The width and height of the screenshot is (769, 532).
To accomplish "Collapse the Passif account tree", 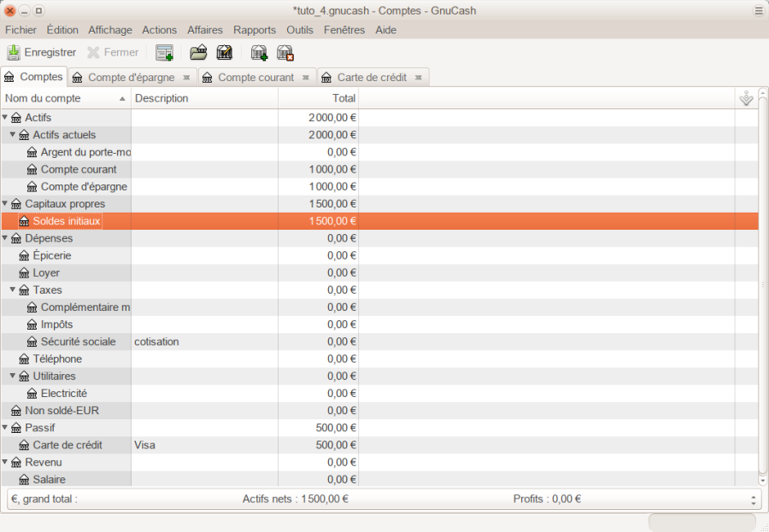I will tap(5, 428).
